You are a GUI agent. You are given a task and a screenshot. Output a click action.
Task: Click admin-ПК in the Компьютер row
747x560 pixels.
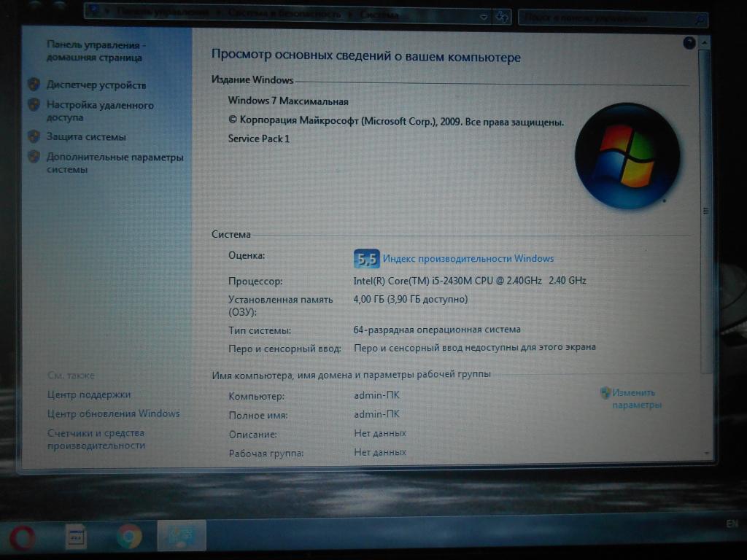tap(376, 395)
